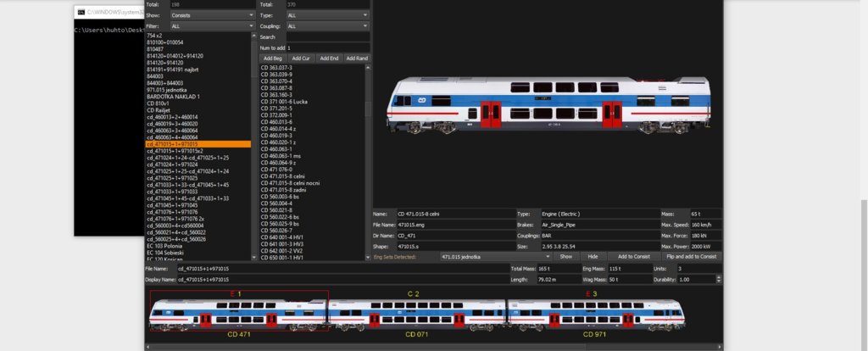Click the Add Cur button
868x351 pixels.
pyautogui.click(x=301, y=58)
